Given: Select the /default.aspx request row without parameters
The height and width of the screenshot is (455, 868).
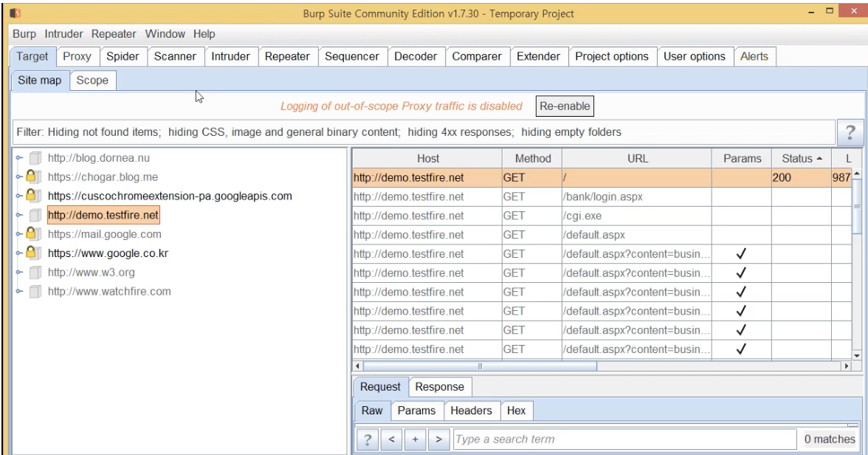Looking at the screenshot, I should pos(602,235).
